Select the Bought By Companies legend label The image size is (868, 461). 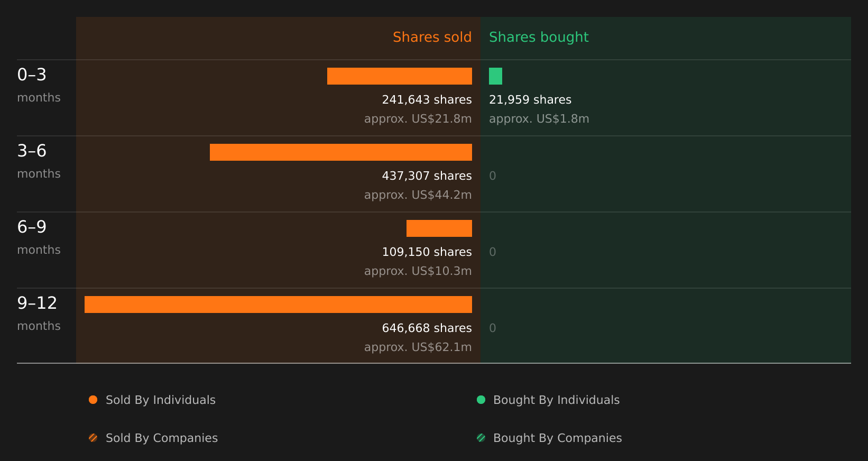[x=557, y=438]
